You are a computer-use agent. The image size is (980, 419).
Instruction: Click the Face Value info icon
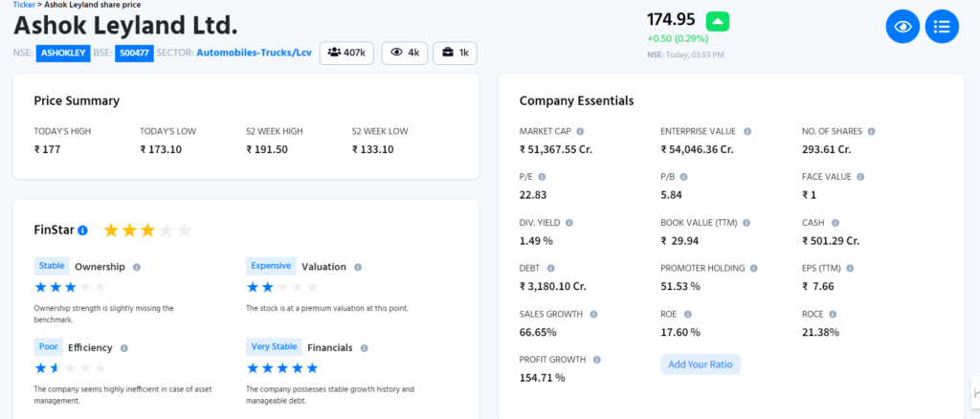point(860,177)
